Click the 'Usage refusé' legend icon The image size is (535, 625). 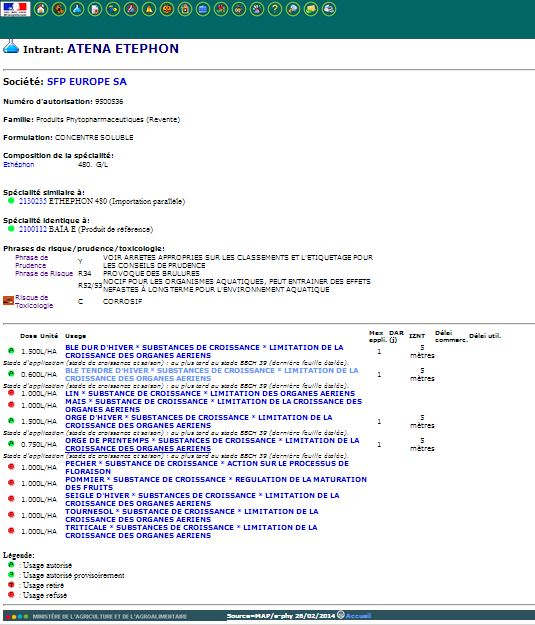(x=11, y=594)
